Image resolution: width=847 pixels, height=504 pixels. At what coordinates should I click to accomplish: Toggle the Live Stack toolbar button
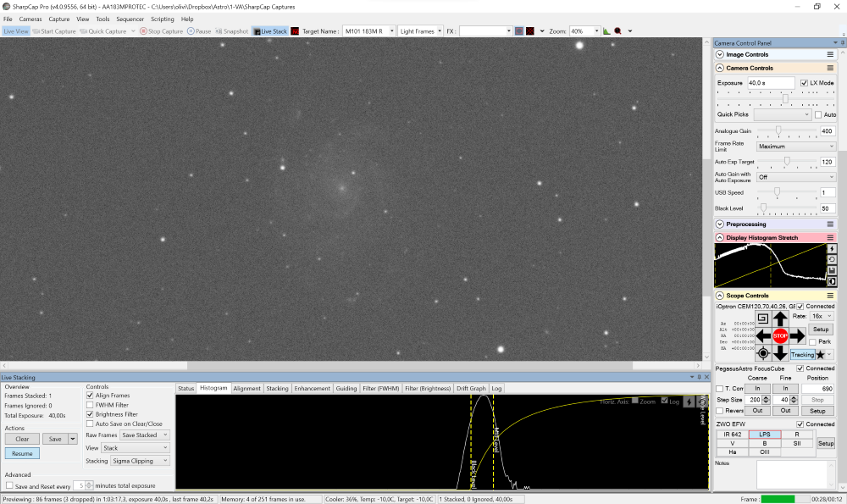click(270, 31)
